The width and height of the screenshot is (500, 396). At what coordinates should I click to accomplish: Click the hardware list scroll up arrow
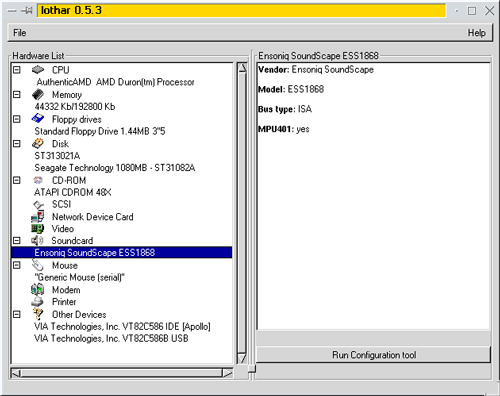click(x=242, y=68)
